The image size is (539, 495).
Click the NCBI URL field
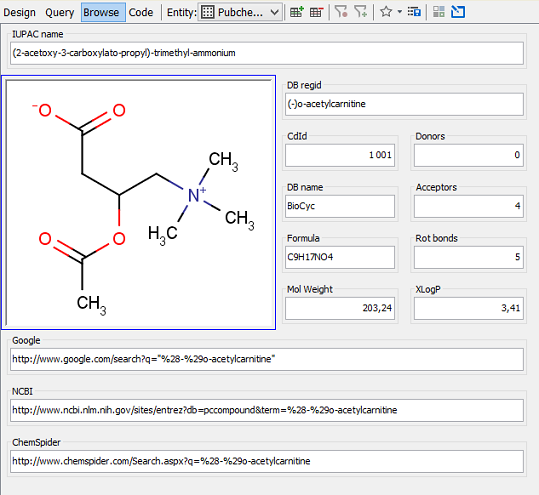pos(267,410)
